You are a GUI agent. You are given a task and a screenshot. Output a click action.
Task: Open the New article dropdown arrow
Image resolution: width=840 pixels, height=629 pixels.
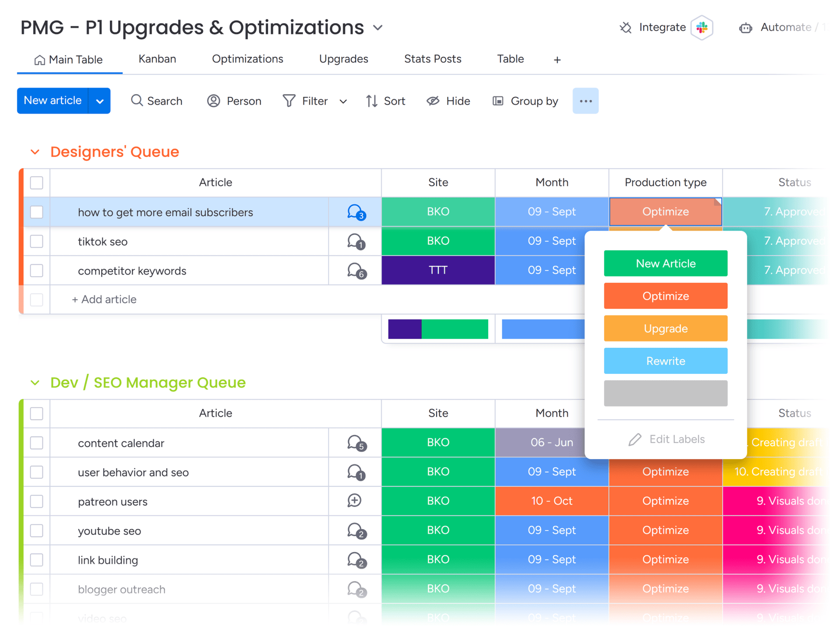(x=100, y=101)
